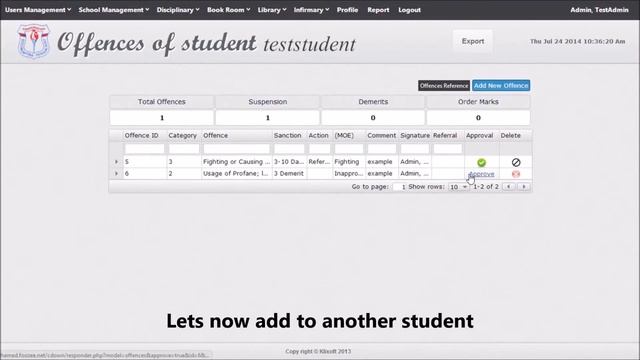Click the Suspension summary header

267,102
